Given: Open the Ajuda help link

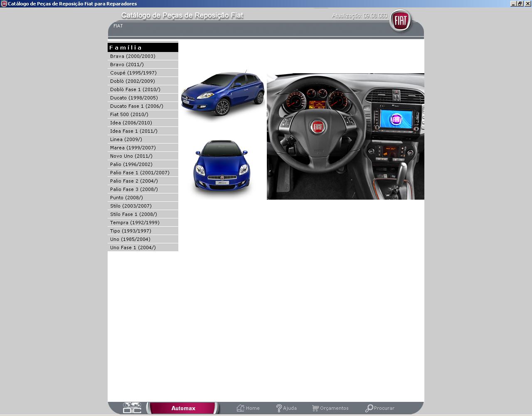Looking at the screenshot, I should 290,408.
